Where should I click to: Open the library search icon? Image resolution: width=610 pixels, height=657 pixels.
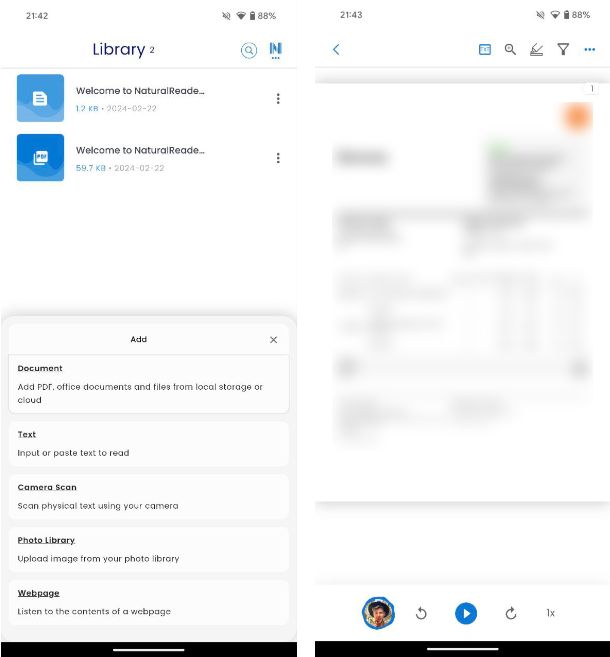[248, 50]
